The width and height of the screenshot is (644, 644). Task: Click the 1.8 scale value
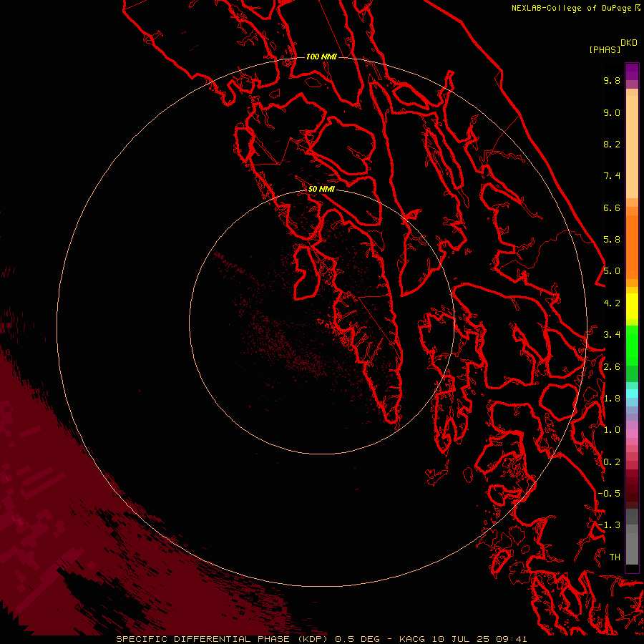pyautogui.click(x=612, y=399)
